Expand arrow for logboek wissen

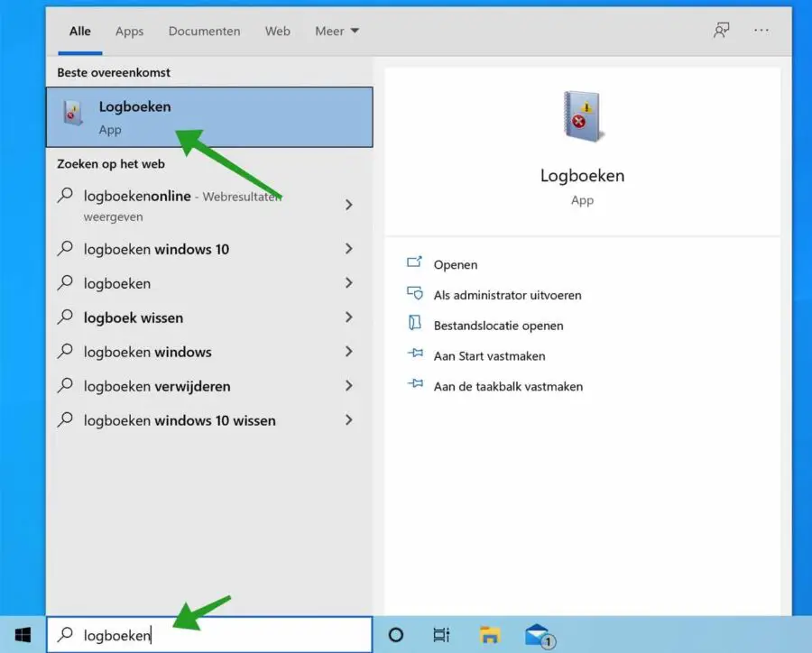point(349,317)
